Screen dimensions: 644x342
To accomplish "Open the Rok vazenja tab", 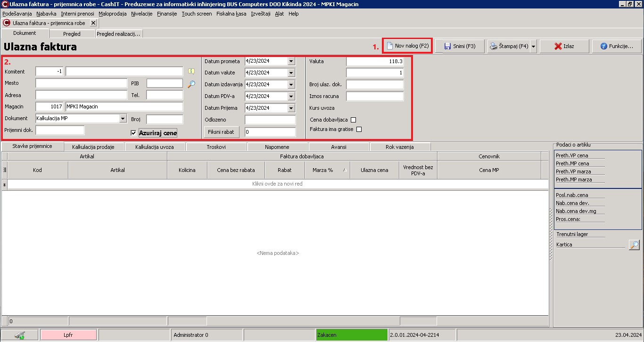I will 400,147.
